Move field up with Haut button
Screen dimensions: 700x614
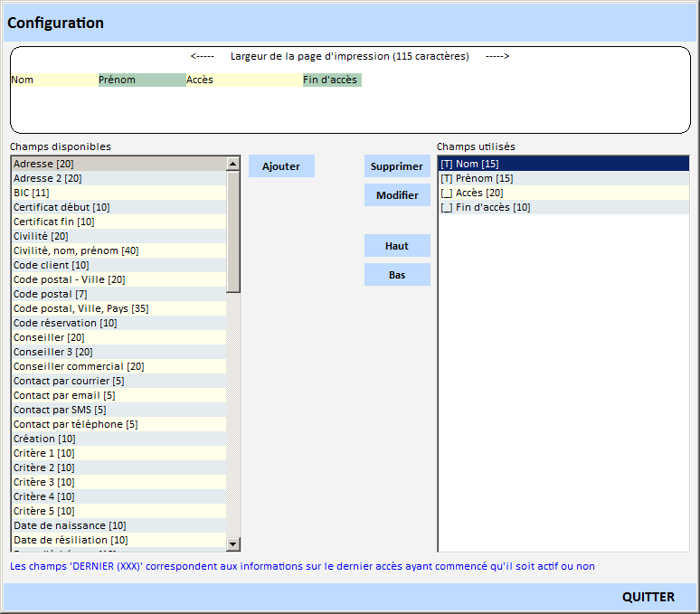click(x=397, y=246)
